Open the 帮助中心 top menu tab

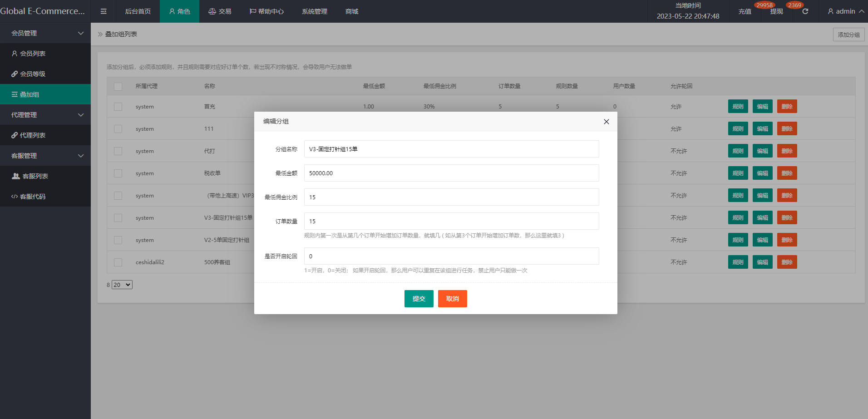(x=266, y=11)
